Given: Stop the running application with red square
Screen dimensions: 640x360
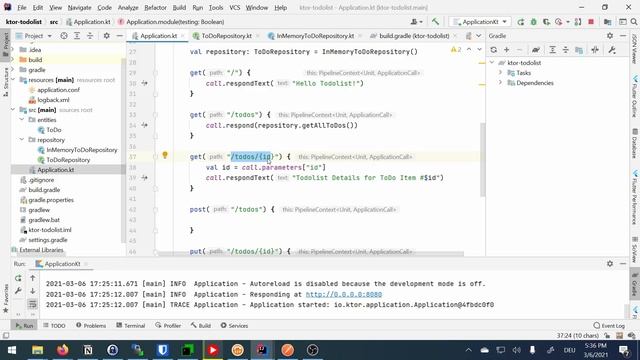Looking at the screenshot, I should tap(591, 22).
